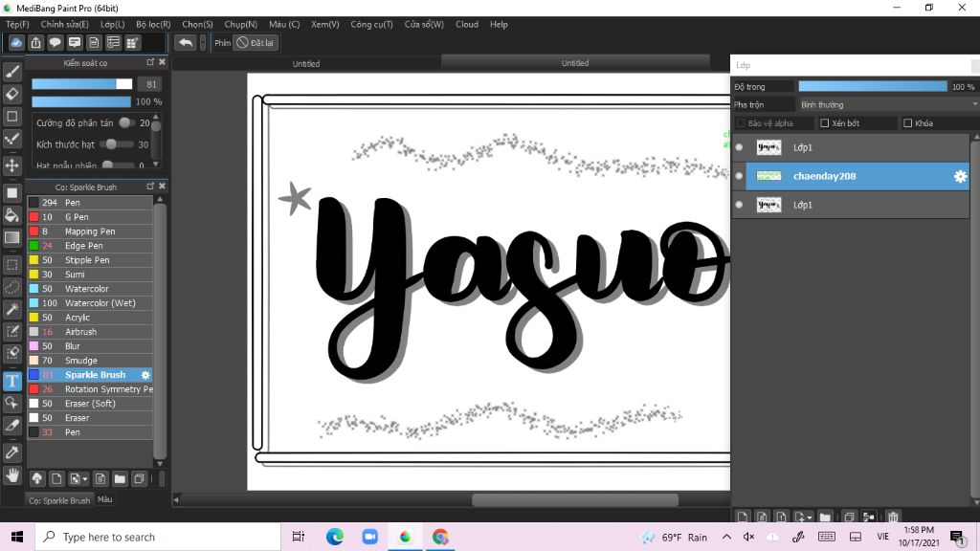The width and height of the screenshot is (980, 551).
Task: Select the Magic Wand tool
Action: pos(11,309)
